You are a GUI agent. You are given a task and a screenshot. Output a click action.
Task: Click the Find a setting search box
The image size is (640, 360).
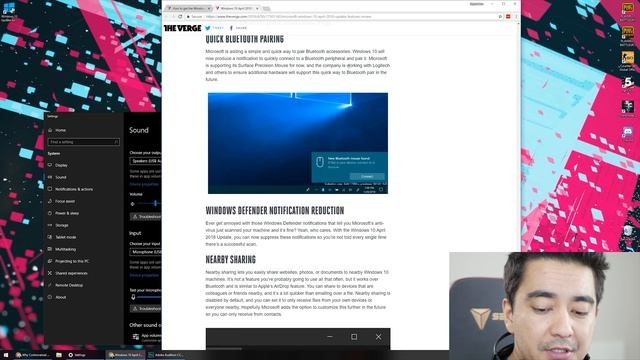tap(83, 142)
